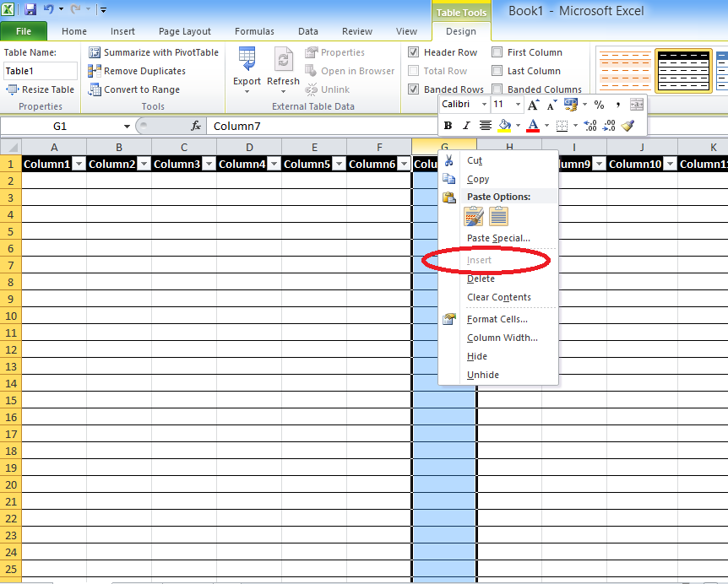Open the Column1 filter dropdown
This screenshot has height=584, width=728.
pos(79,164)
